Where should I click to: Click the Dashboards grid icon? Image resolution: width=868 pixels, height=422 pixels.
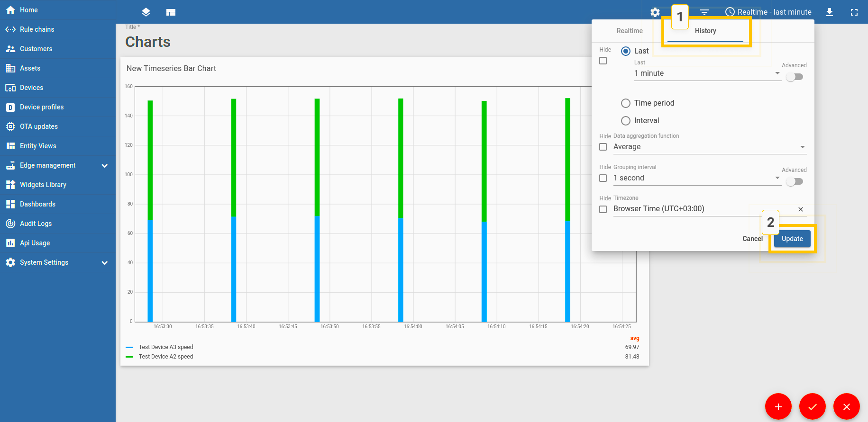[10, 204]
